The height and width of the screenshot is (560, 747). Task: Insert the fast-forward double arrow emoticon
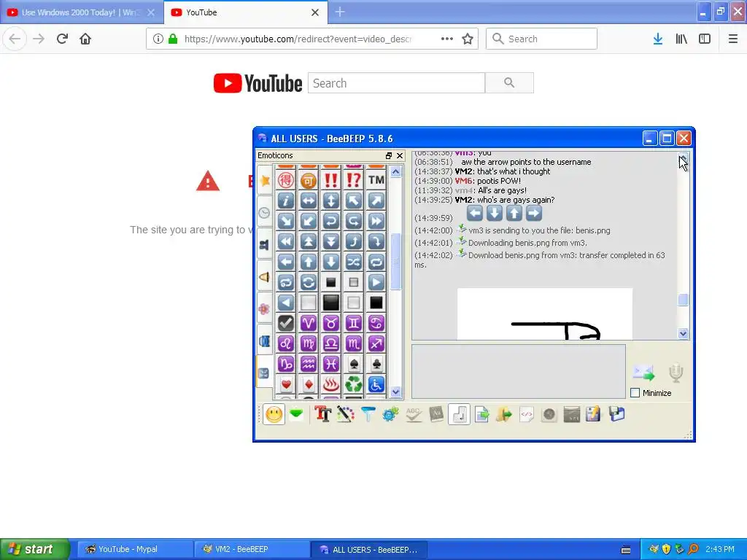click(376, 221)
